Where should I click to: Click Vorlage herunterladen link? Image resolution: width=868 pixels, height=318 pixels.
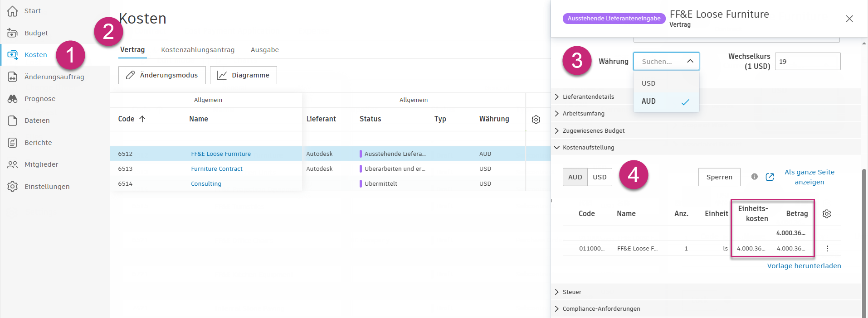804,266
